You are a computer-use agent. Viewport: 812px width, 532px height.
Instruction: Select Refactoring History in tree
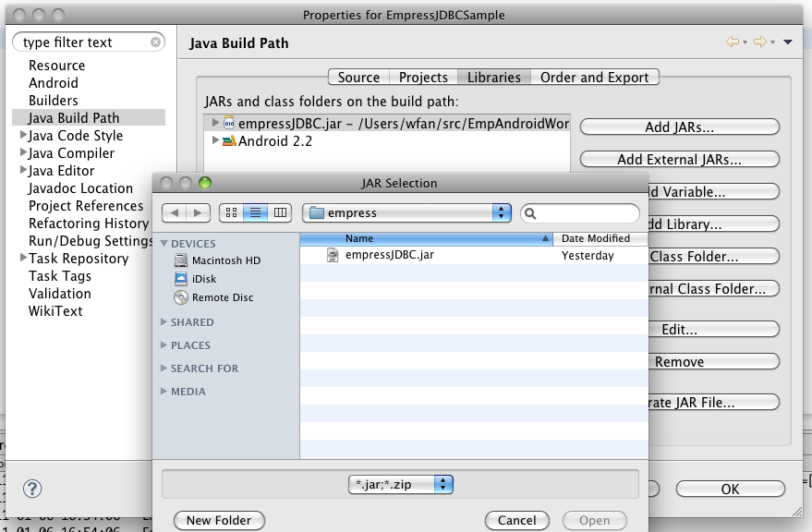coord(89,224)
